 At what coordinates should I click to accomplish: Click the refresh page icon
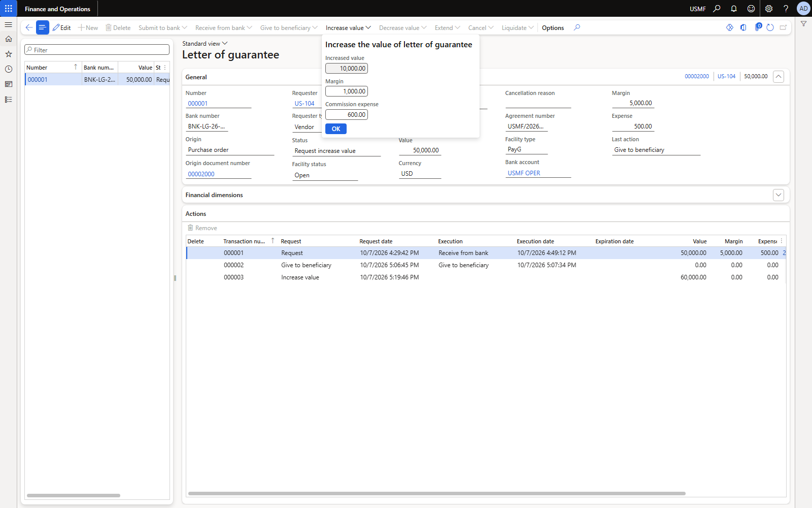pos(770,27)
